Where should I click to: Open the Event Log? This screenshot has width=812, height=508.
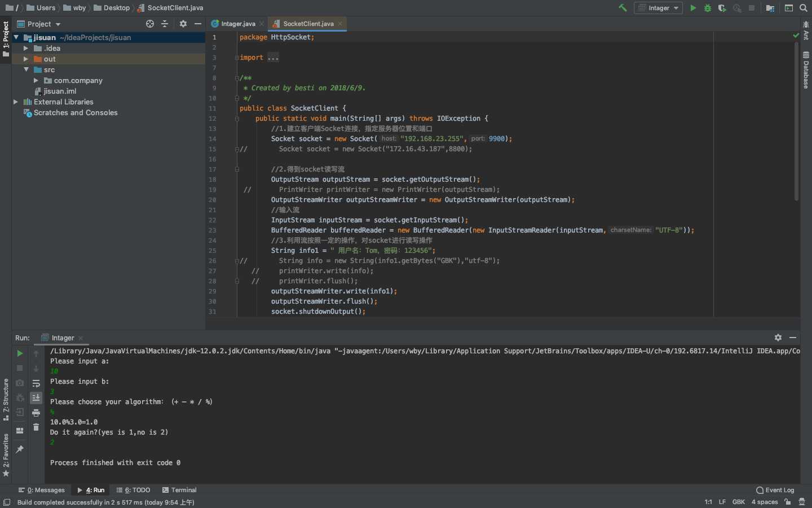point(775,490)
